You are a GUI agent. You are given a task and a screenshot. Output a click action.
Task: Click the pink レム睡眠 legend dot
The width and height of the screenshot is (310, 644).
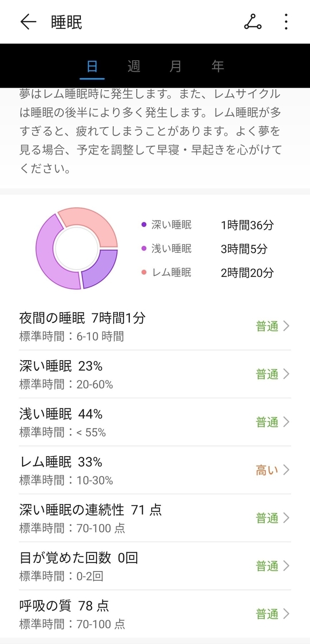(x=143, y=273)
